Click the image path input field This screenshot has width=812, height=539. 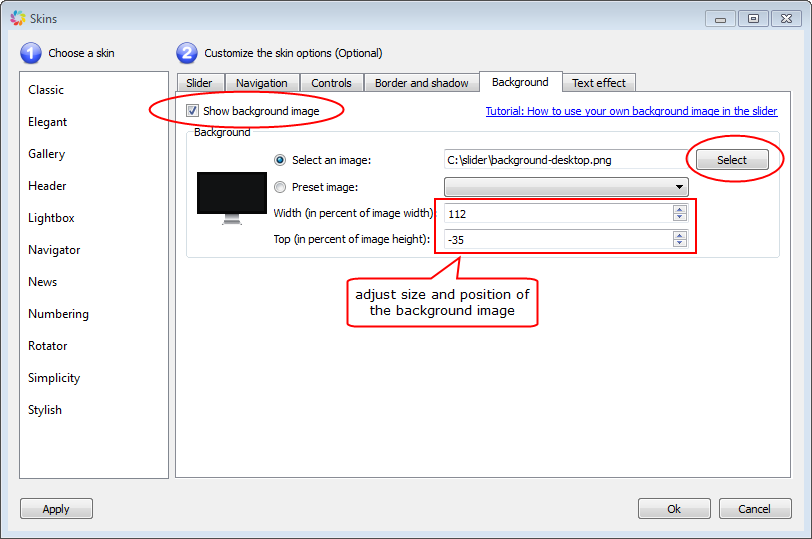click(x=566, y=160)
